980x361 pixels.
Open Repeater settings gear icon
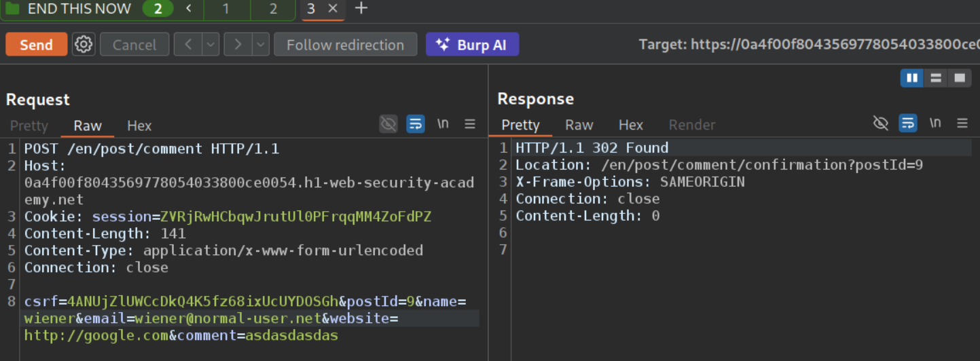pyautogui.click(x=84, y=45)
